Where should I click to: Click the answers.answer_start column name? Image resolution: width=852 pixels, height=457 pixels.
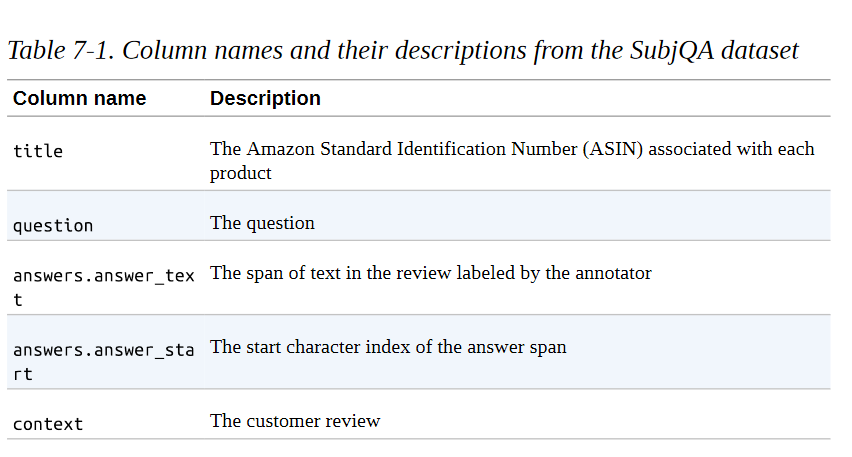[x=104, y=361]
